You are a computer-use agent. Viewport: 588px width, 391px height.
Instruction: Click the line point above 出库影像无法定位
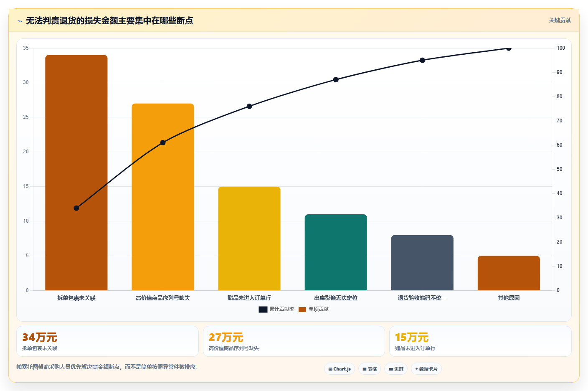click(336, 79)
